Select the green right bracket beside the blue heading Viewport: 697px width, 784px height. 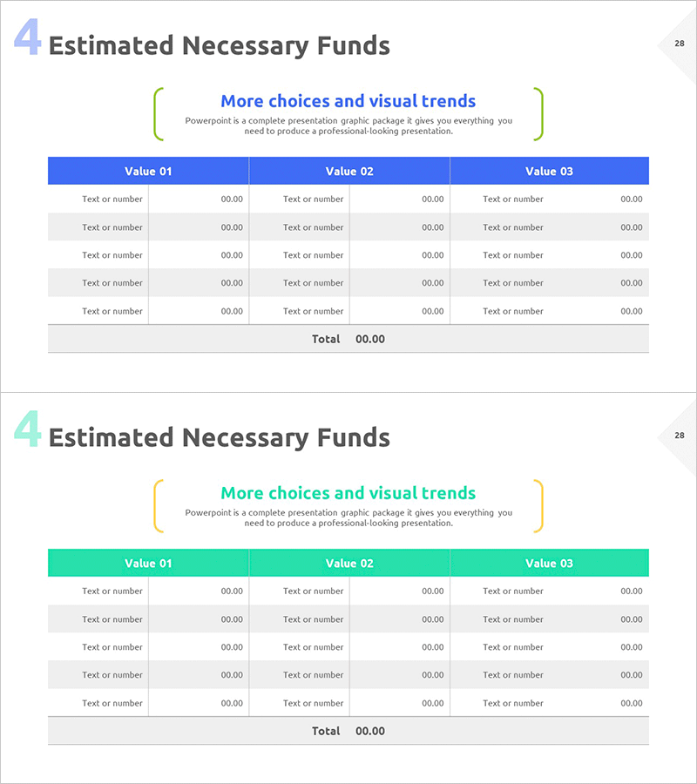[x=539, y=114]
